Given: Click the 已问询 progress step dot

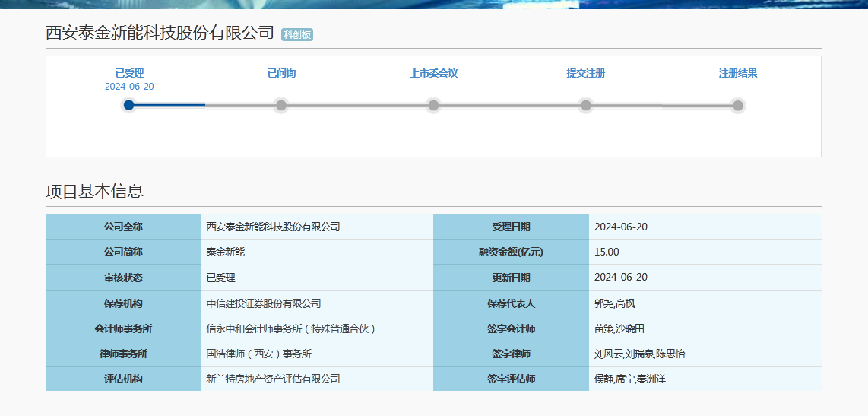Looking at the screenshot, I should coord(281,105).
